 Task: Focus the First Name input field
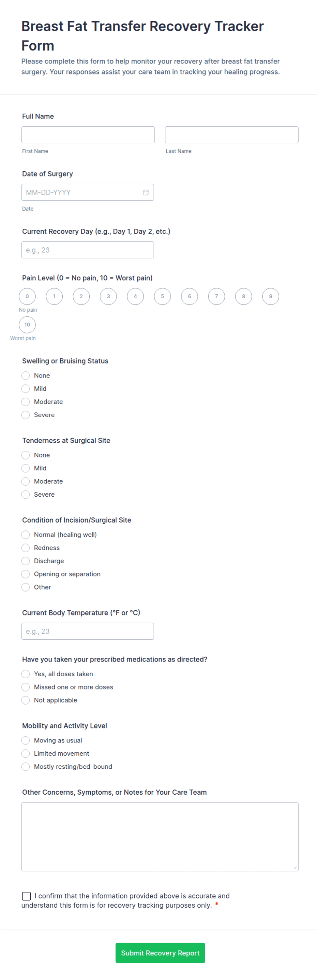click(x=88, y=135)
